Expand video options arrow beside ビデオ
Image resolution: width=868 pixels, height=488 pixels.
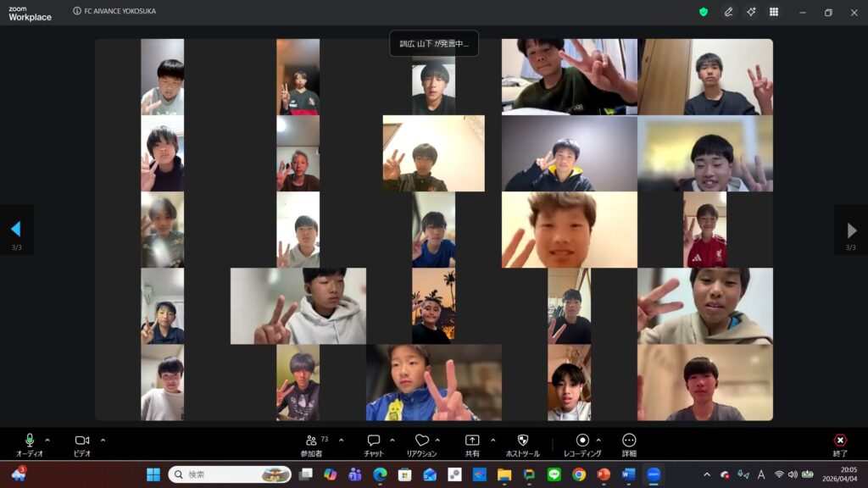coord(103,440)
